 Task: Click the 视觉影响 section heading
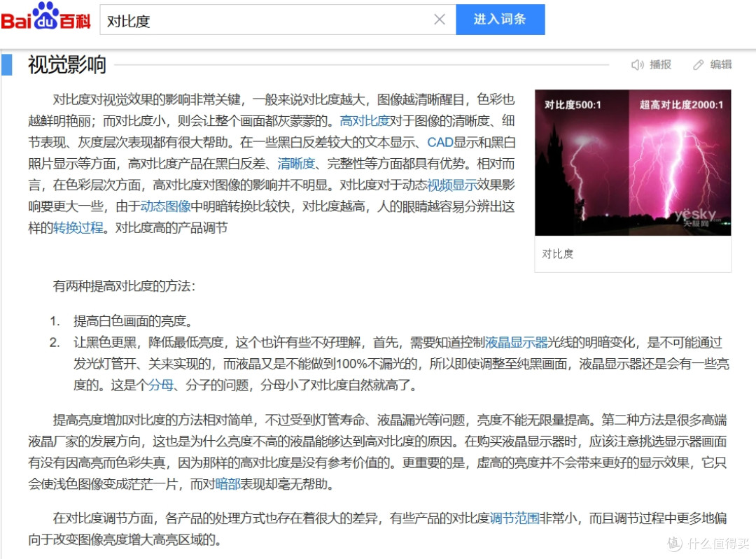coord(67,64)
